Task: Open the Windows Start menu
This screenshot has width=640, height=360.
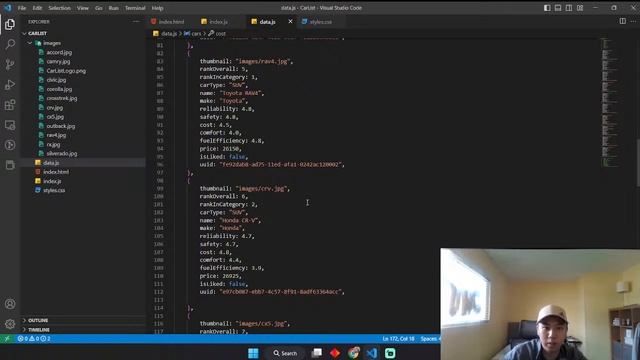Action: (x=253, y=353)
